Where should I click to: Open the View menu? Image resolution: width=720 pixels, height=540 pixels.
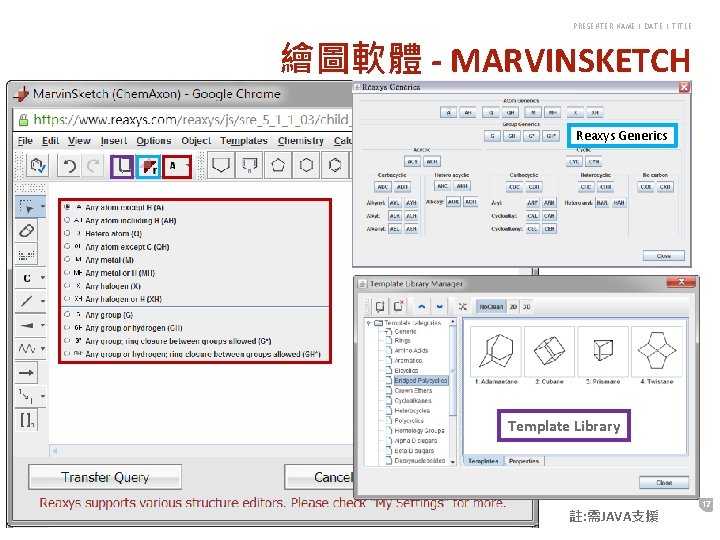(79, 141)
